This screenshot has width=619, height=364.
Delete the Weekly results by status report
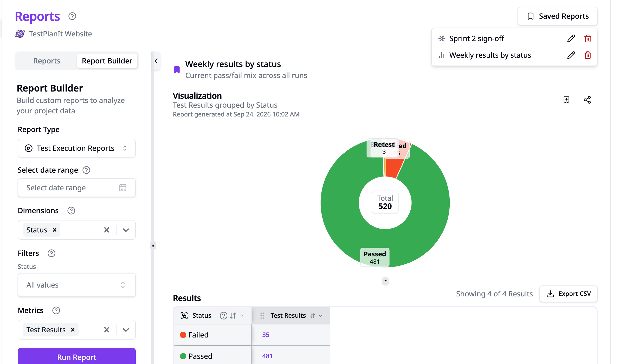(588, 55)
